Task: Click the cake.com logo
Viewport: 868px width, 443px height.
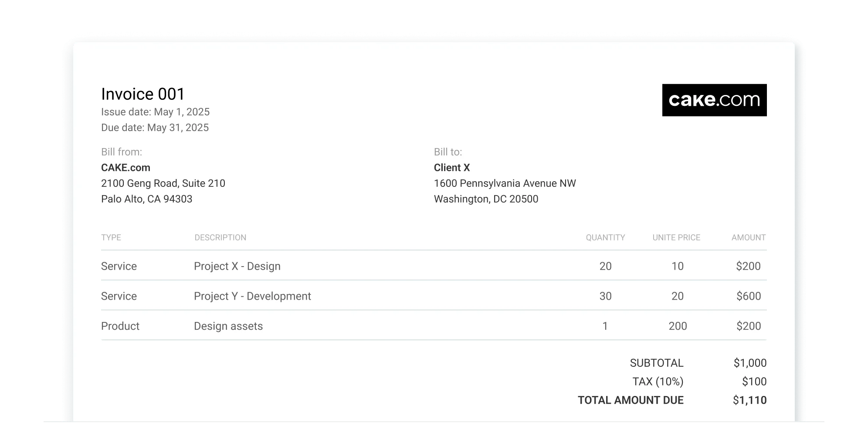Action: (714, 101)
